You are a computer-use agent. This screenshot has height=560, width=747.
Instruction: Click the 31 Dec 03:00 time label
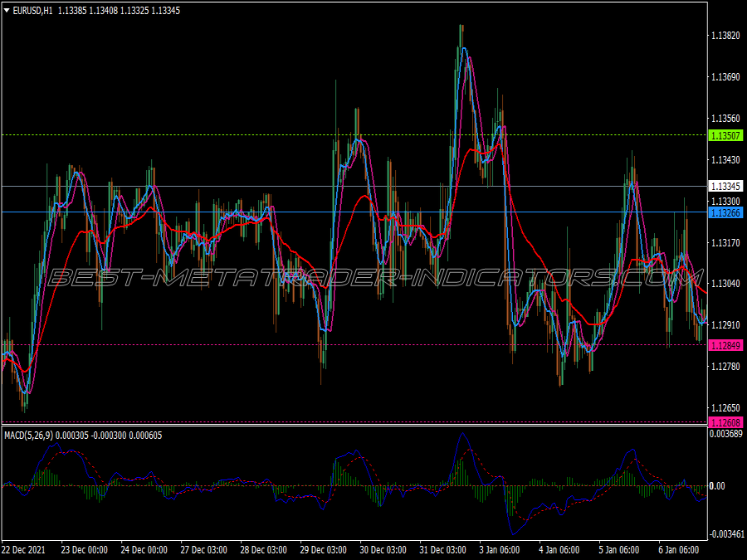442,549
